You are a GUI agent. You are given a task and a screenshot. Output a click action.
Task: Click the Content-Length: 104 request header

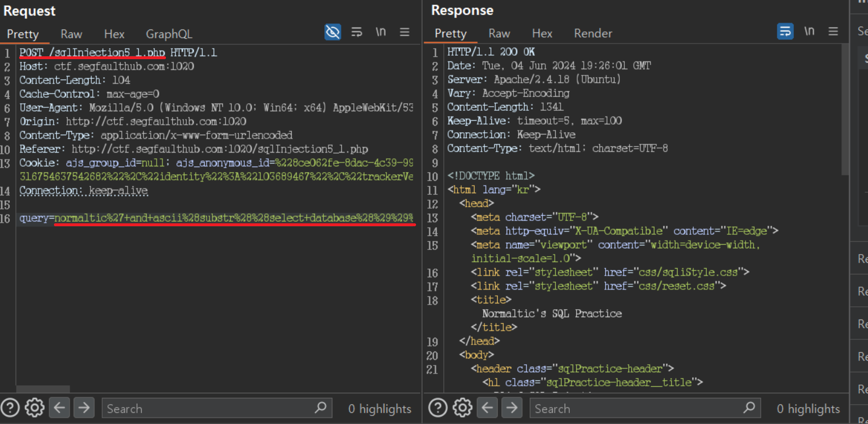[x=75, y=80]
